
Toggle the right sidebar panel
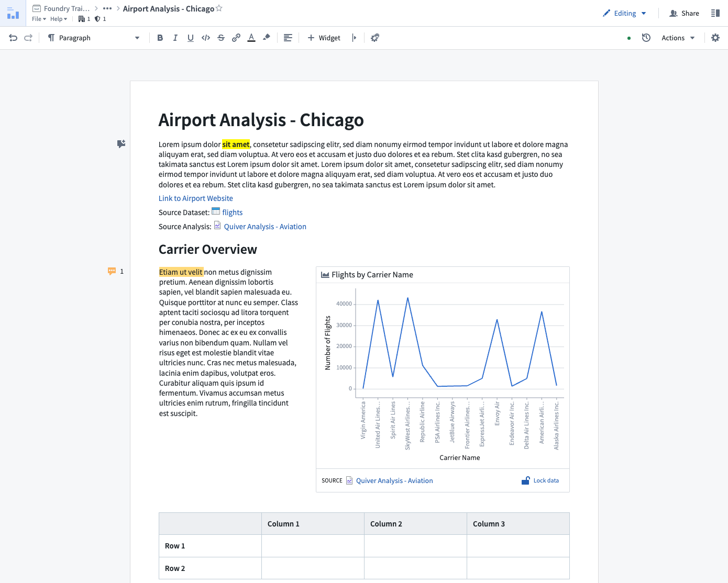point(715,13)
